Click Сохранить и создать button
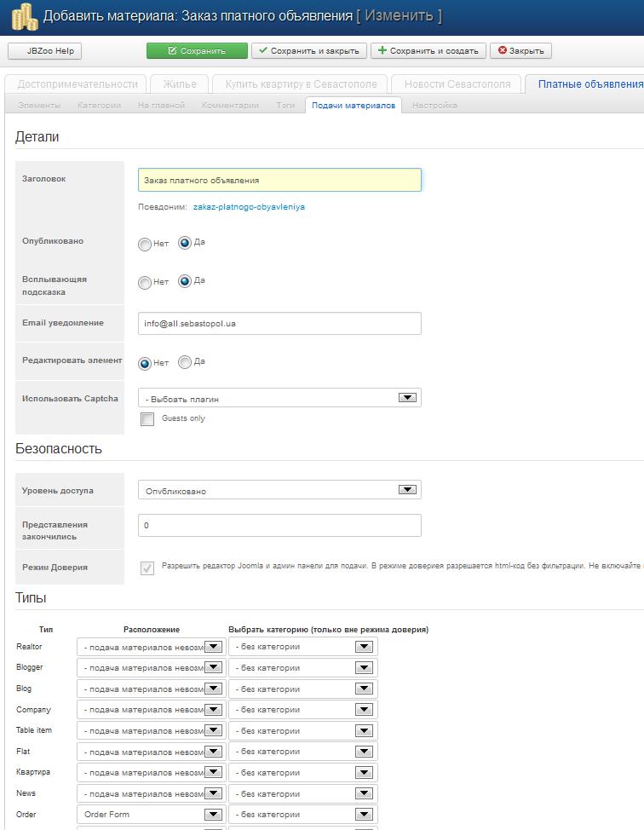The height and width of the screenshot is (830, 644). pos(428,51)
